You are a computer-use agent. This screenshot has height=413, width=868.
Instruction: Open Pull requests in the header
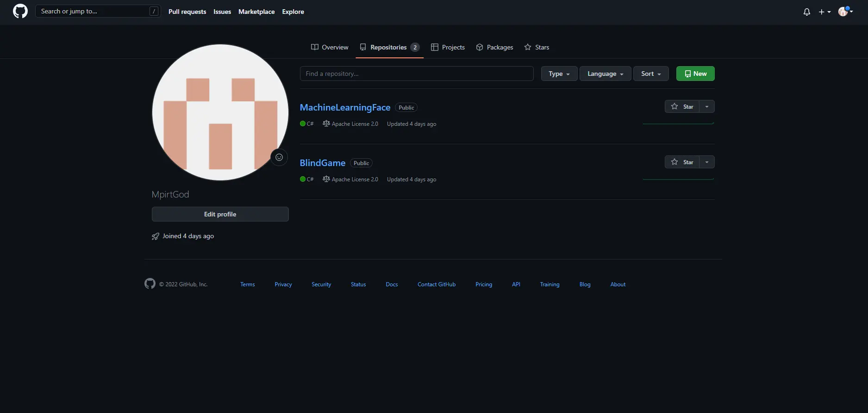187,12
